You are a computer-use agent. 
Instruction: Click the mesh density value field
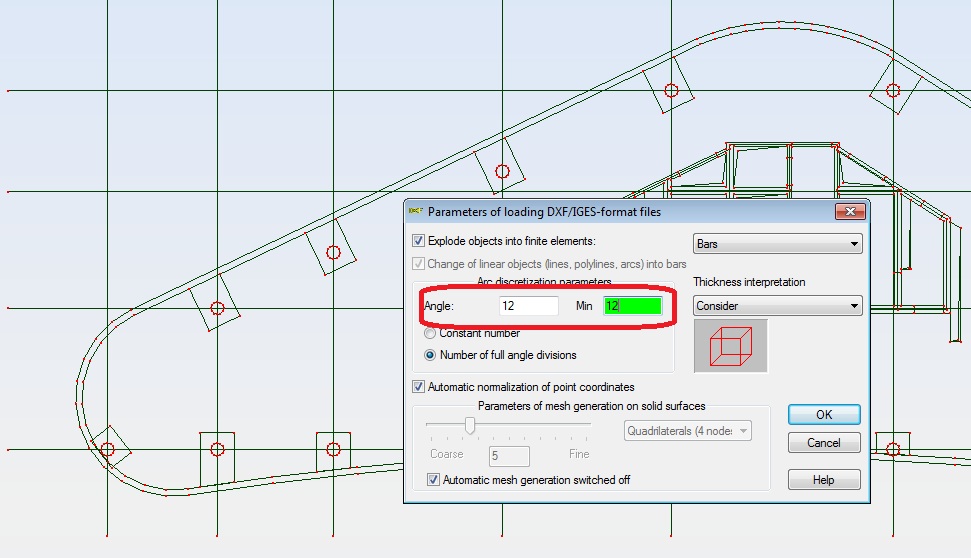509,456
